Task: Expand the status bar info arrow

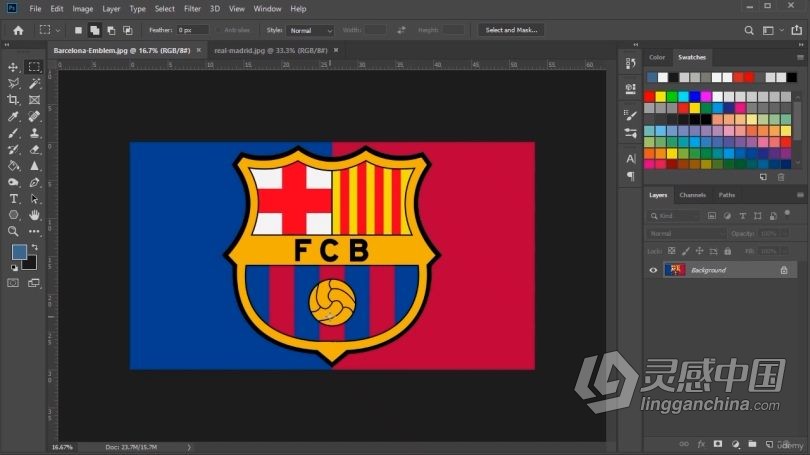Action: [x=189, y=447]
